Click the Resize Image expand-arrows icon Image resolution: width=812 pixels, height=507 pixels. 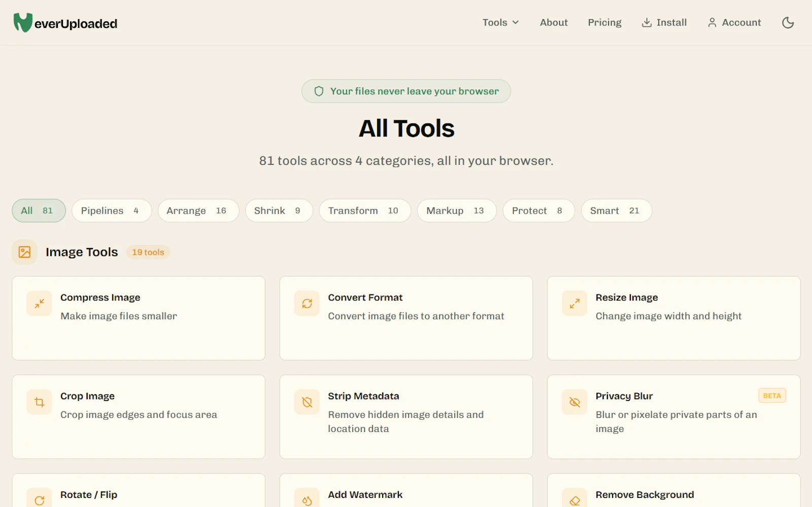tap(574, 303)
